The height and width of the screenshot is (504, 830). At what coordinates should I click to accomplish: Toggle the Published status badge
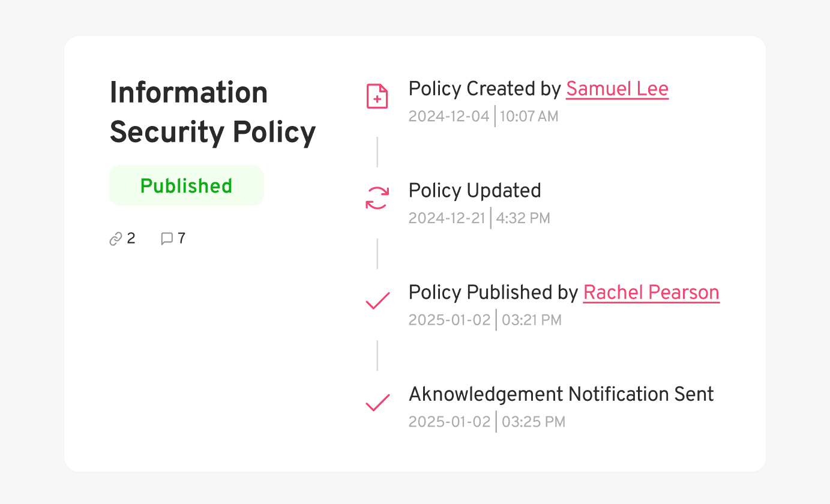pyautogui.click(x=186, y=185)
